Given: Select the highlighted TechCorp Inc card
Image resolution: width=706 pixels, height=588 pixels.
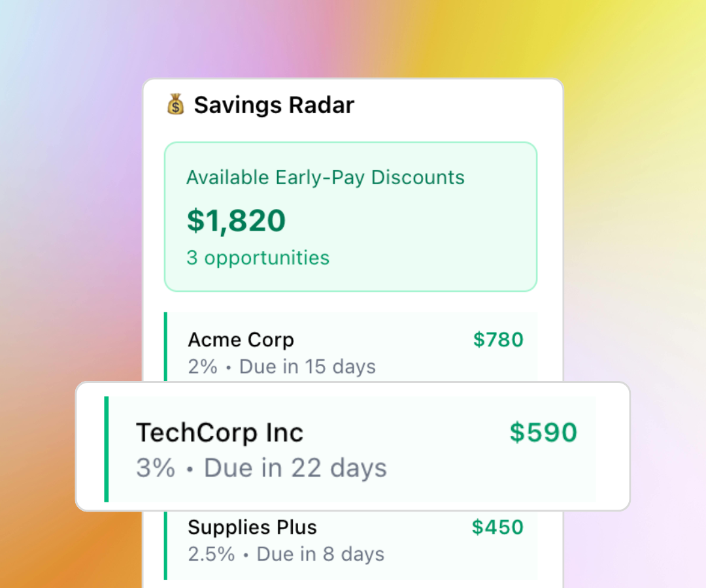Looking at the screenshot, I should [x=352, y=446].
